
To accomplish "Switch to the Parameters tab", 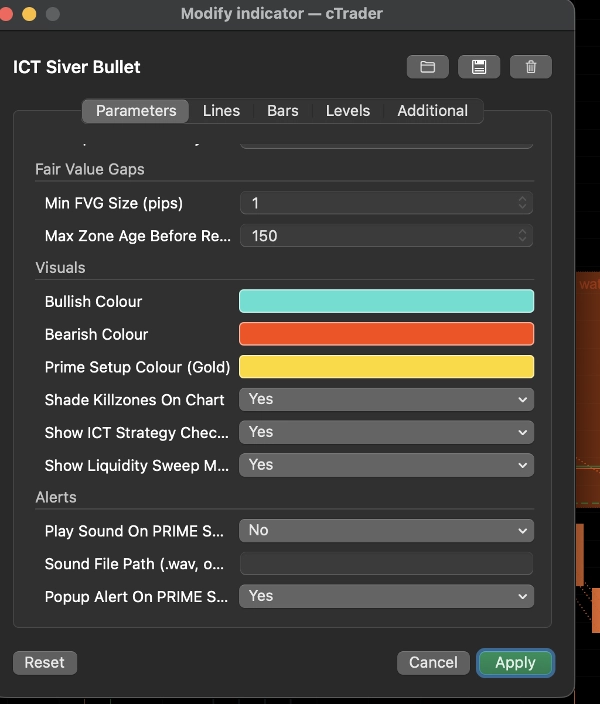I will 136,111.
